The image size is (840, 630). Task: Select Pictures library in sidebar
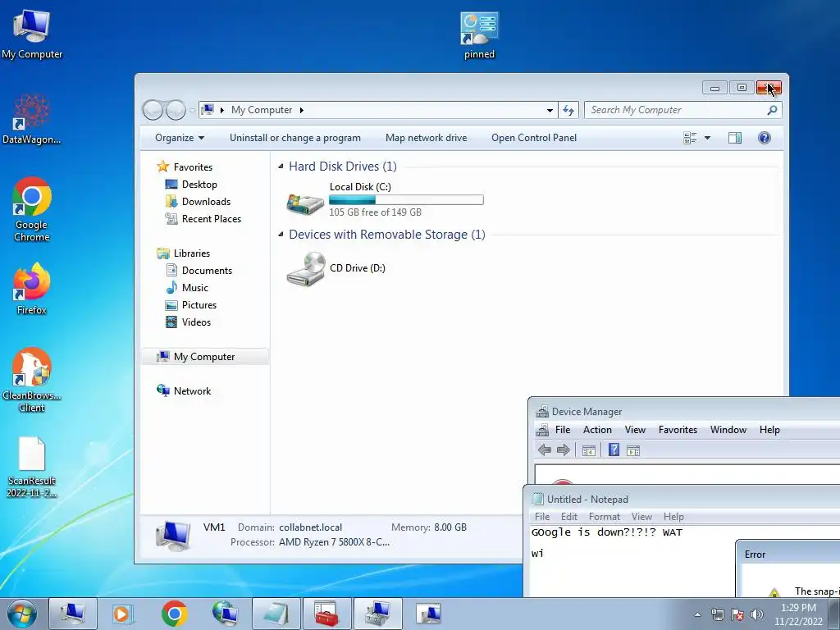point(199,305)
